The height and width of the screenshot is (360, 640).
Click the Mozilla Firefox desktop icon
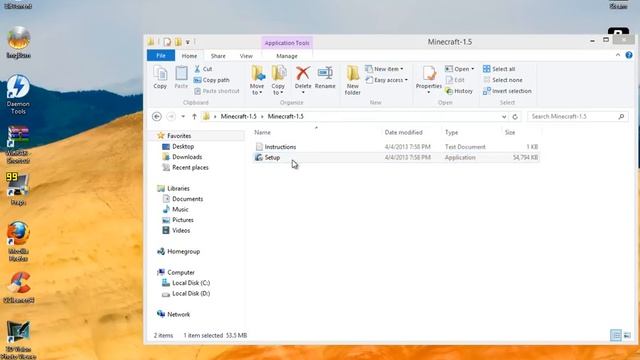[18, 241]
